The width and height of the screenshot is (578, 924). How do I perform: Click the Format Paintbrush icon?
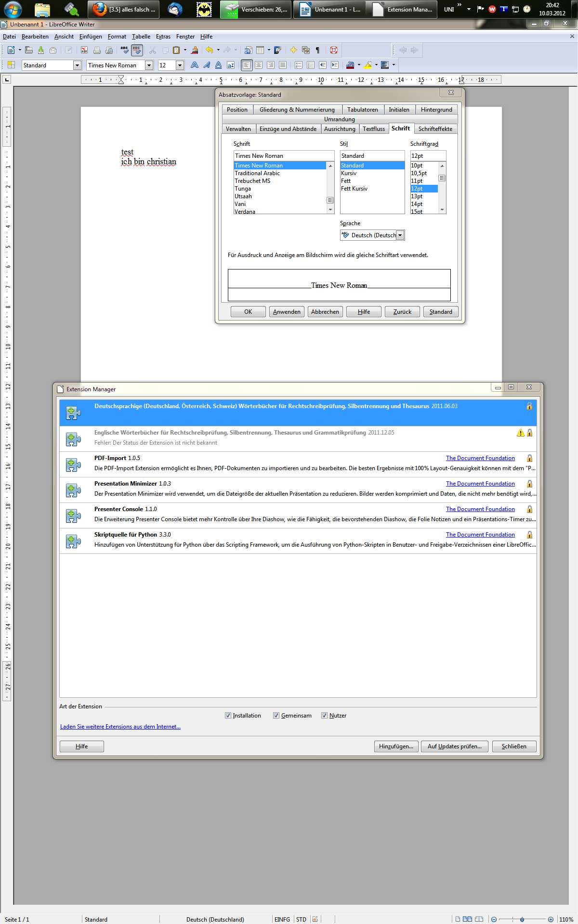point(195,50)
